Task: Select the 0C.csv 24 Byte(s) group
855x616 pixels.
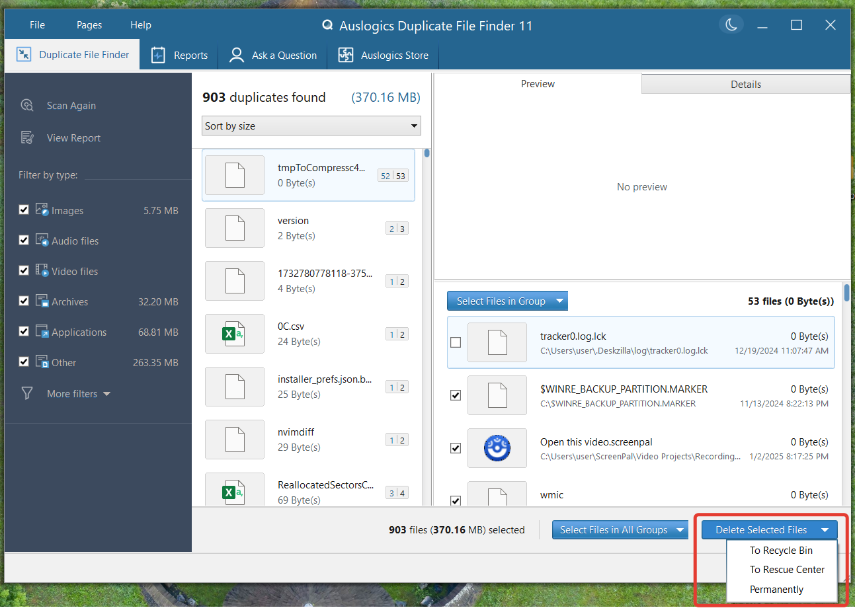Action: click(x=308, y=334)
